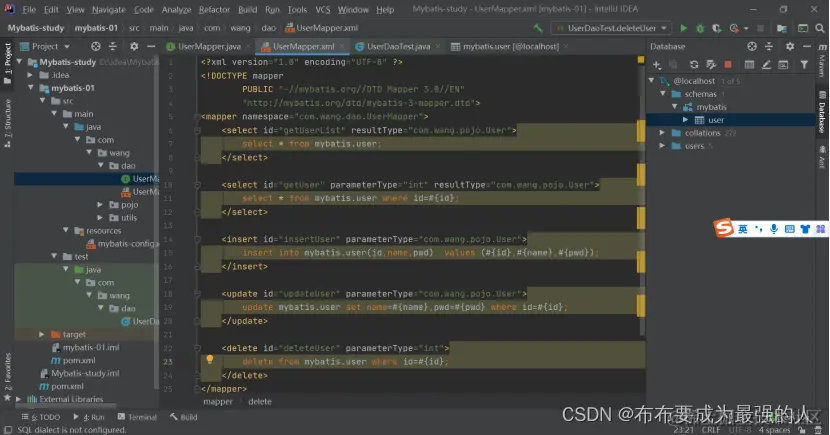The image size is (830, 435).
Task: Open the Database panel gear settings
Action: point(790,47)
